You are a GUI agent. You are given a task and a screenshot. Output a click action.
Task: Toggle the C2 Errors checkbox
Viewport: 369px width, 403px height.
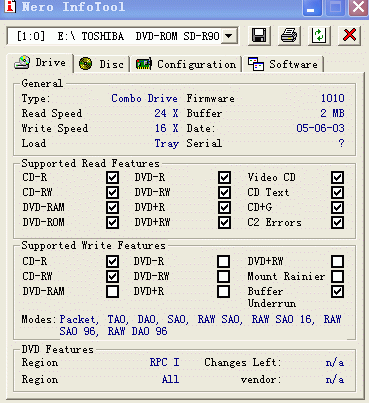[x=337, y=223]
